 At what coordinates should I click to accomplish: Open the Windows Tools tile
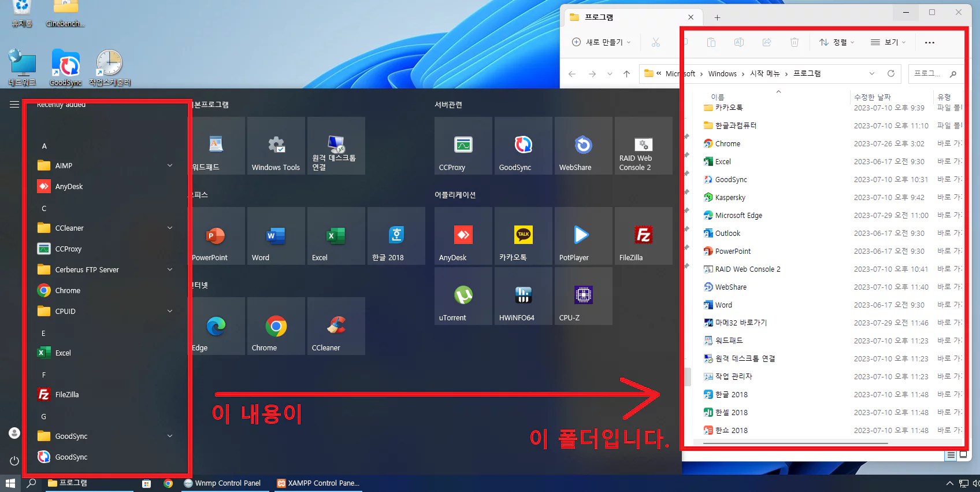pos(276,146)
